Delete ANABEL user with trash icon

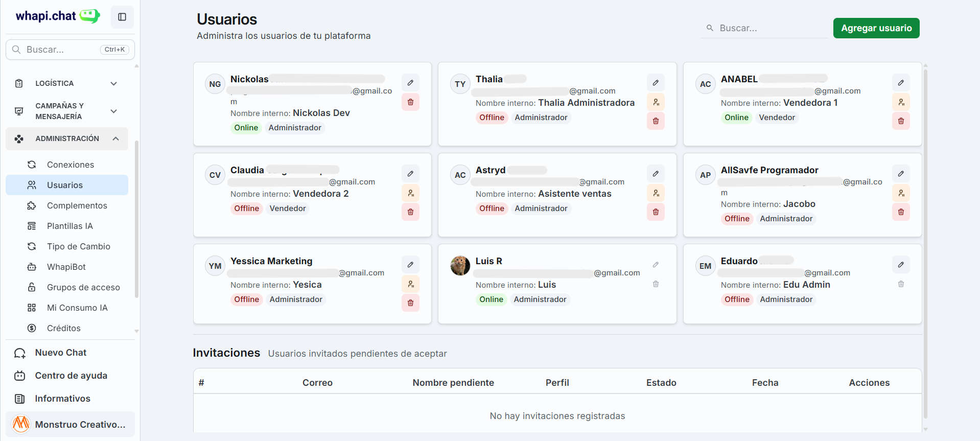click(901, 121)
